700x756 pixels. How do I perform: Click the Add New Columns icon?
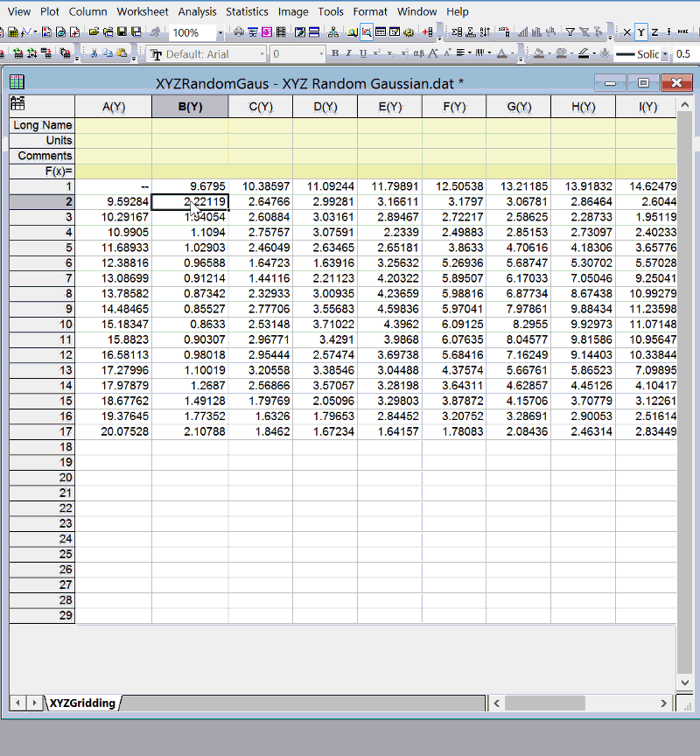(428, 32)
